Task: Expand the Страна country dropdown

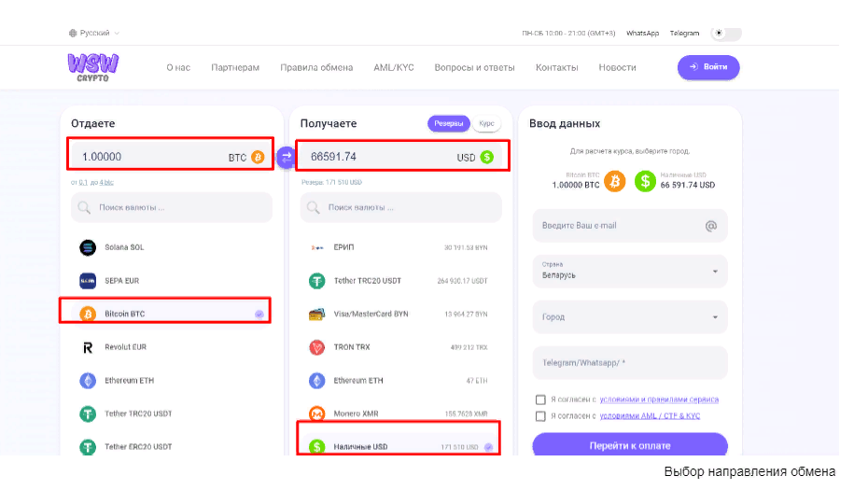Action: 629,272
